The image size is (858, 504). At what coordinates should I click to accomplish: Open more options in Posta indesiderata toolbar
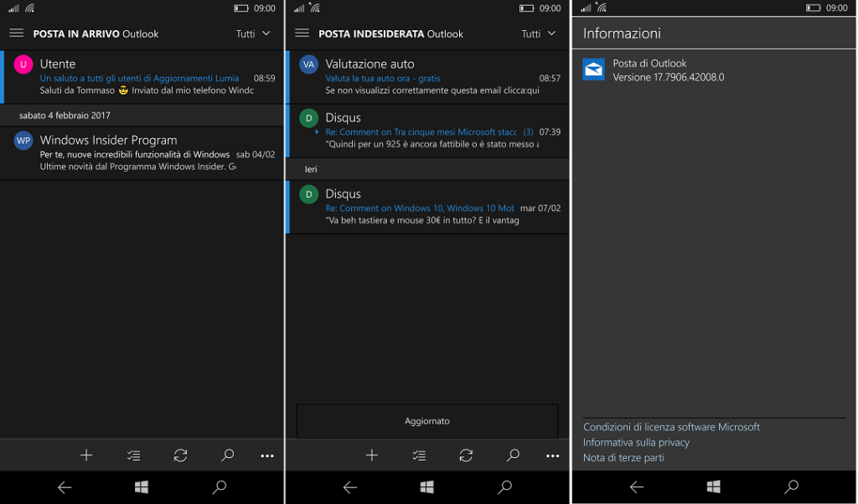tap(553, 455)
